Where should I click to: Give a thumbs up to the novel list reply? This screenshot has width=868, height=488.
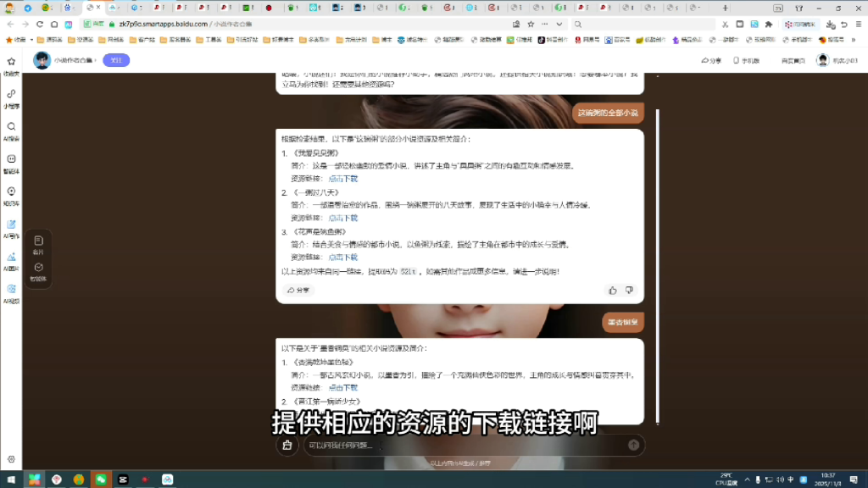(x=613, y=291)
